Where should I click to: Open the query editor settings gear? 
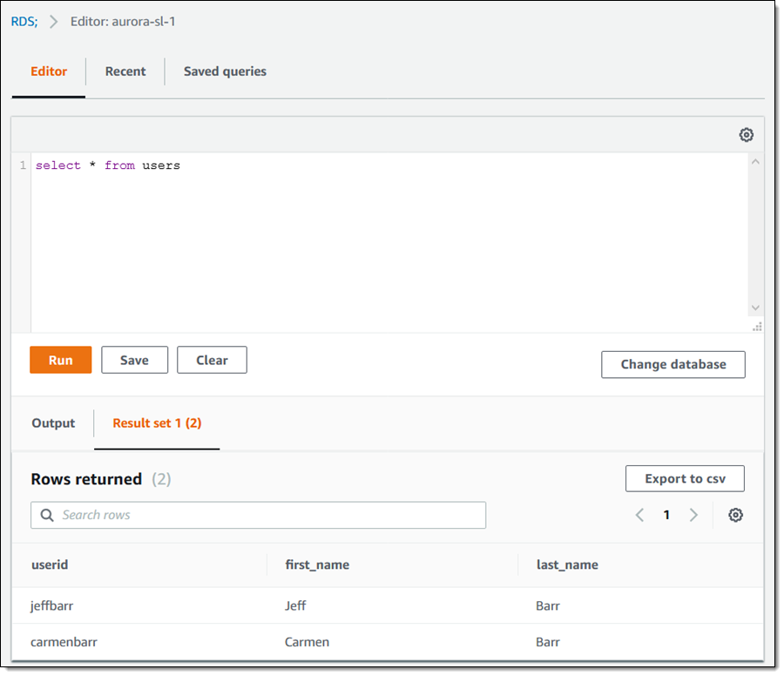[x=746, y=135]
